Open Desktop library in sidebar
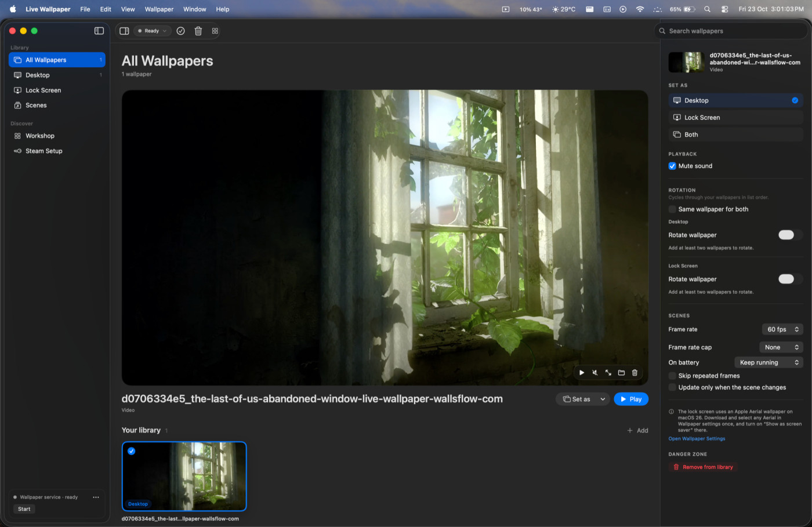Viewport: 812px width, 527px height. [x=57, y=75]
